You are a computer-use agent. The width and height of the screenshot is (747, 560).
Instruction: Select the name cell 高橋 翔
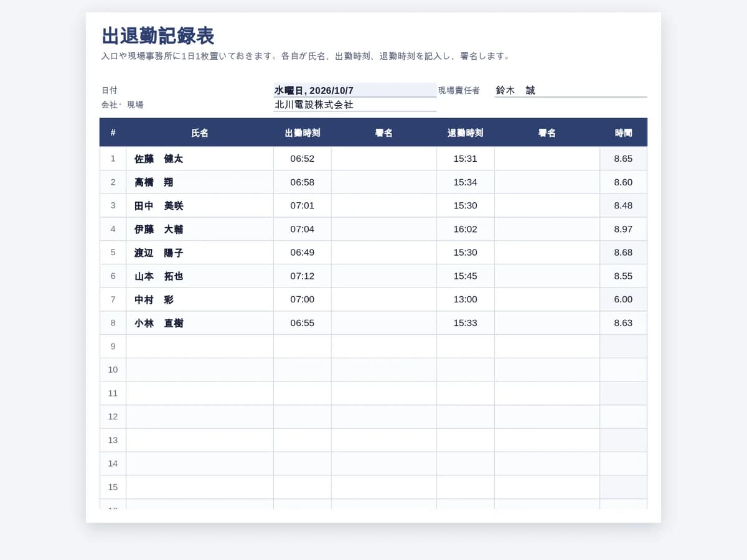(200, 182)
